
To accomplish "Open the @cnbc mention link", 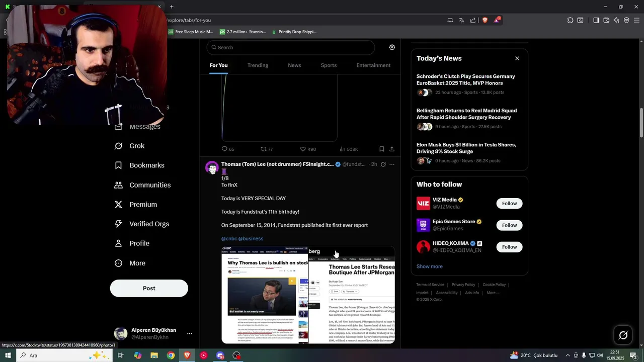I will (x=229, y=238).
